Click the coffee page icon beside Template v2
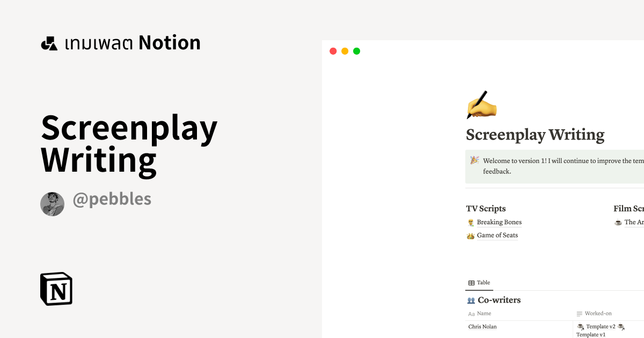644x338 pixels. (x=581, y=326)
